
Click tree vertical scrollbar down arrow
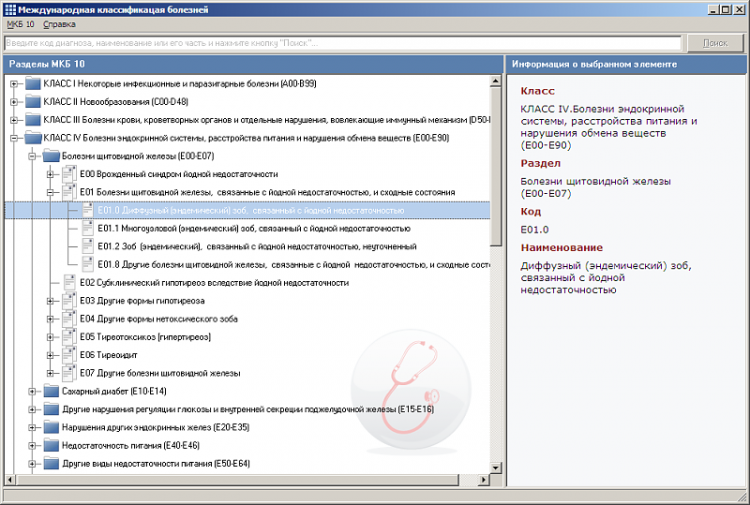(x=496, y=468)
